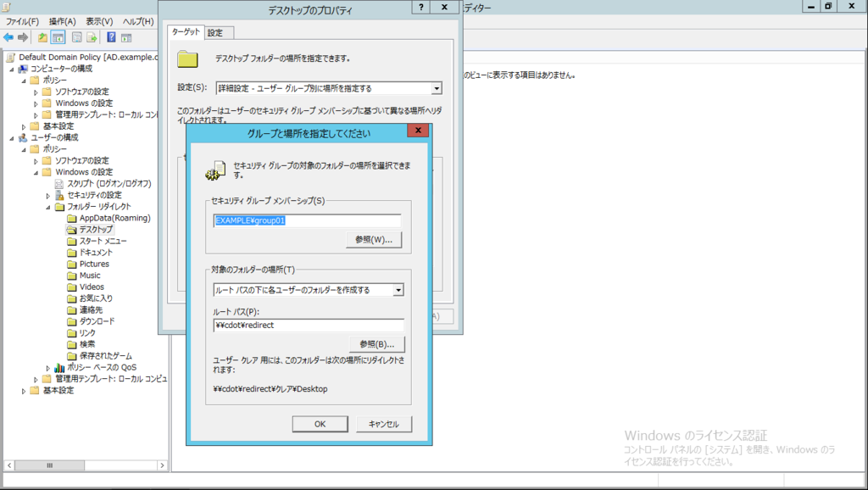Select the ターゲット tab
Viewport: 868px width, 490px height.
186,32
